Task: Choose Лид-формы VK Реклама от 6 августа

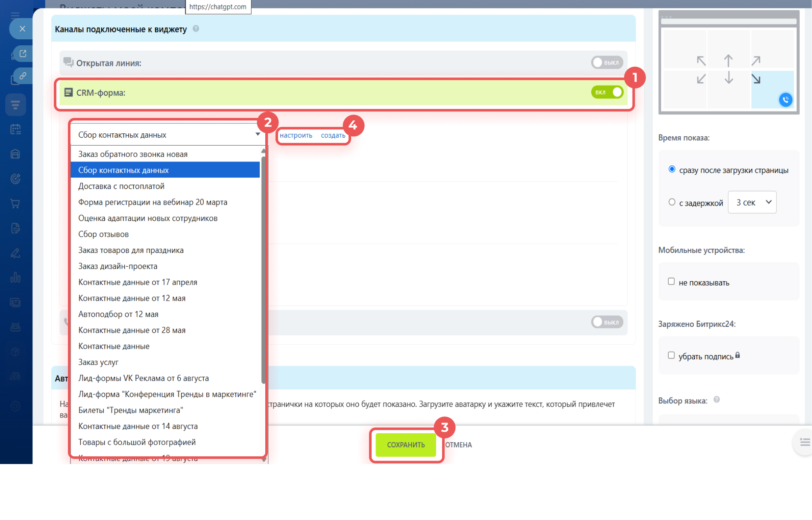Action: (165, 378)
